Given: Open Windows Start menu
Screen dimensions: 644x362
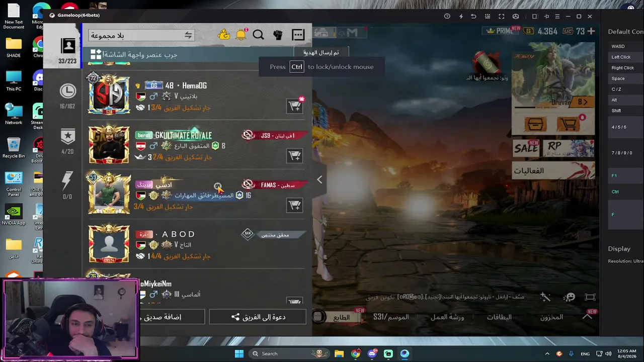Looking at the screenshot, I should [239, 353].
